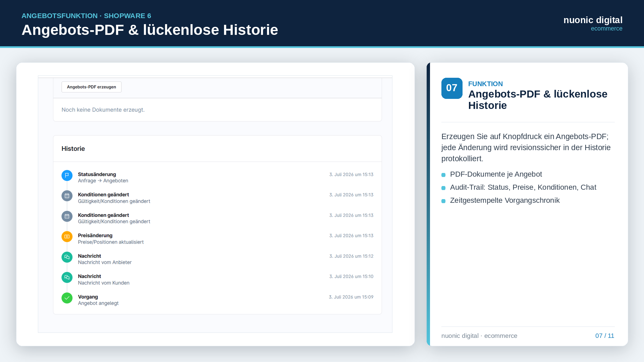This screenshot has width=644, height=362.
Task: Click the Vorgang Angebot angelegt entry
Action: [98, 300]
